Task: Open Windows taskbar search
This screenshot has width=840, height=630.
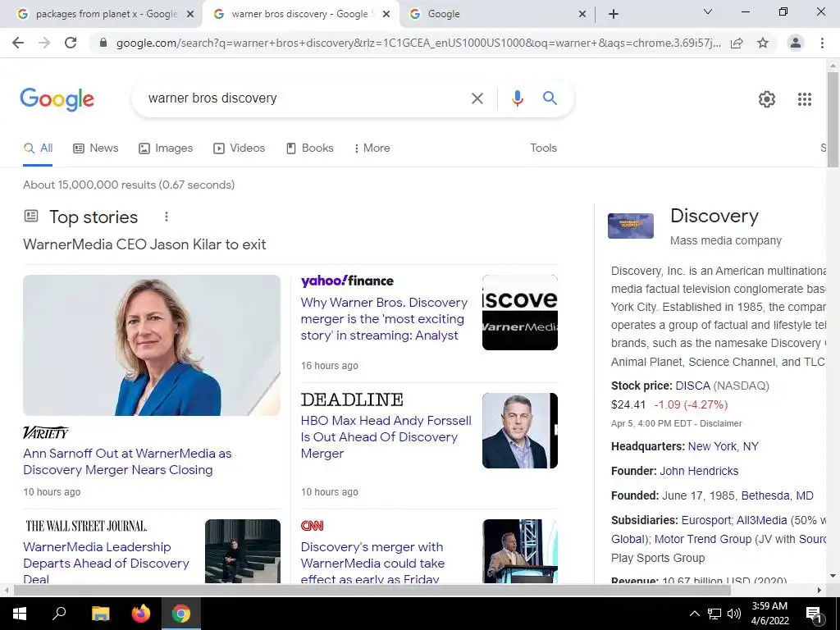Action: tap(59, 614)
